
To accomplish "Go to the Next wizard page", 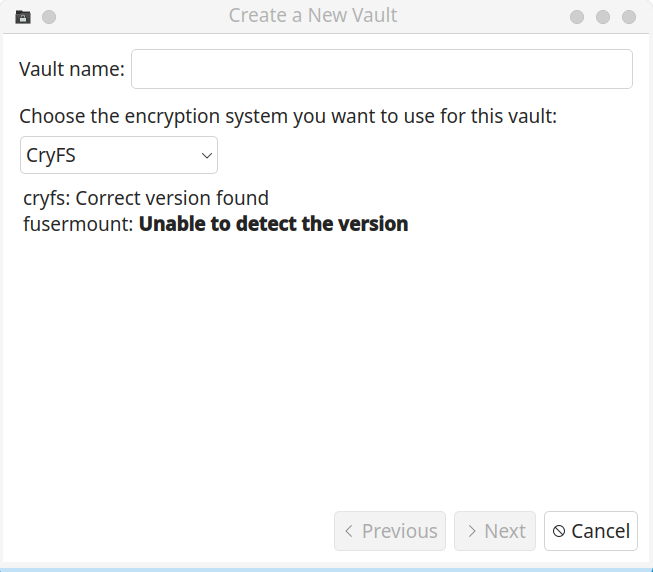I will pyautogui.click(x=495, y=531).
